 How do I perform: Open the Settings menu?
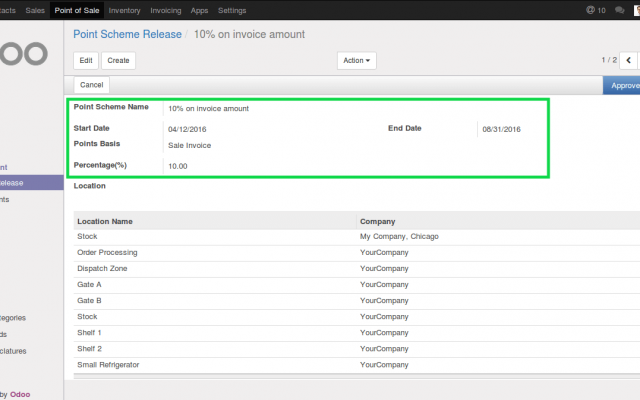tap(232, 10)
